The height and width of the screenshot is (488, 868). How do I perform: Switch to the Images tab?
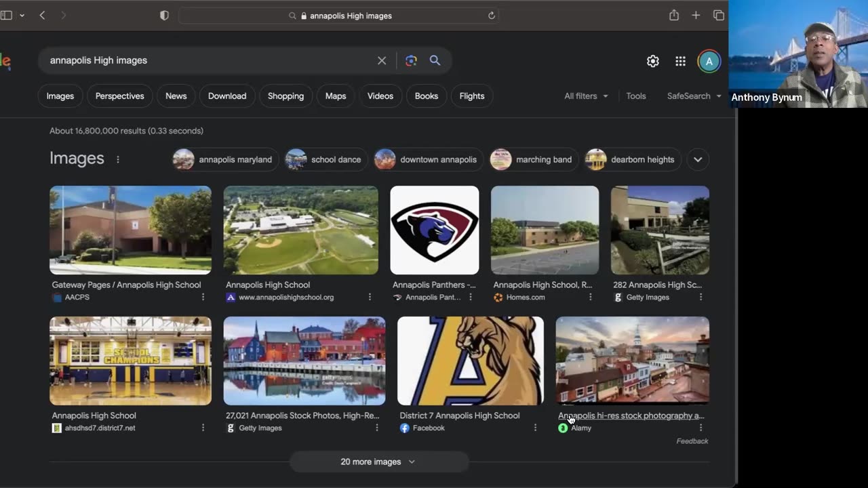click(60, 96)
